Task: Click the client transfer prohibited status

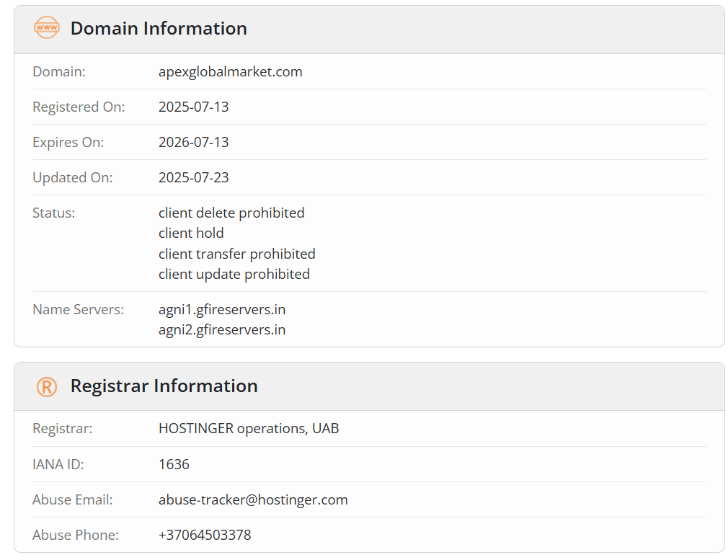Action: click(x=237, y=254)
